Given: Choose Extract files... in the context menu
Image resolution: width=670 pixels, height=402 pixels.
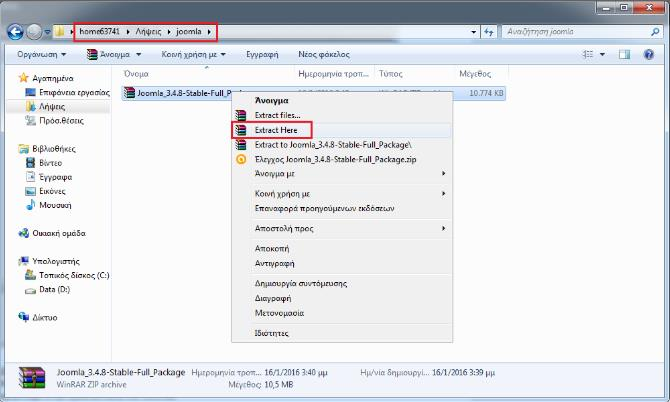Looking at the screenshot, I should pos(342,115).
